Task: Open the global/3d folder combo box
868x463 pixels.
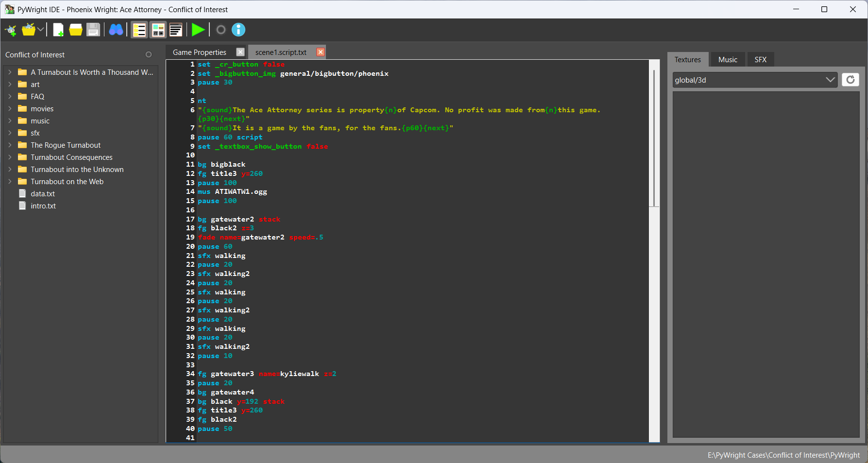Action: point(755,80)
